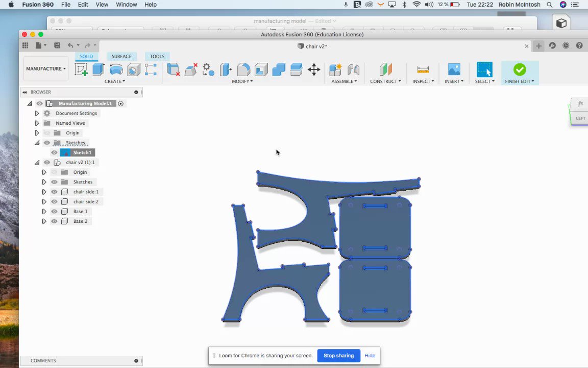This screenshot has width=588, height=368.
Task: Select the Combine tool icon
Action: tap(279, 70)
